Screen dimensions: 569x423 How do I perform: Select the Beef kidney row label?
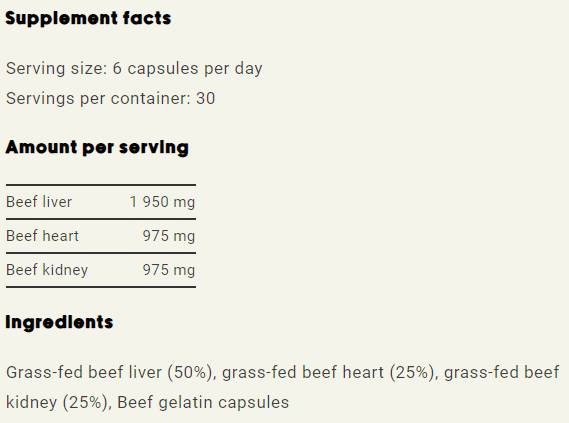pyautogui.click(x=47, y=270)
